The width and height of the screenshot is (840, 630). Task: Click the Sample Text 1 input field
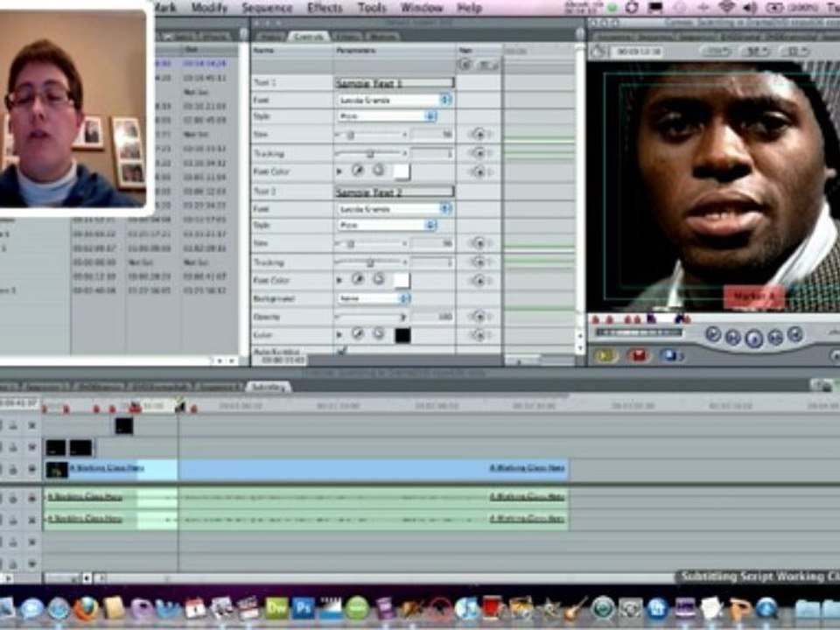click(x=395, y=83)
